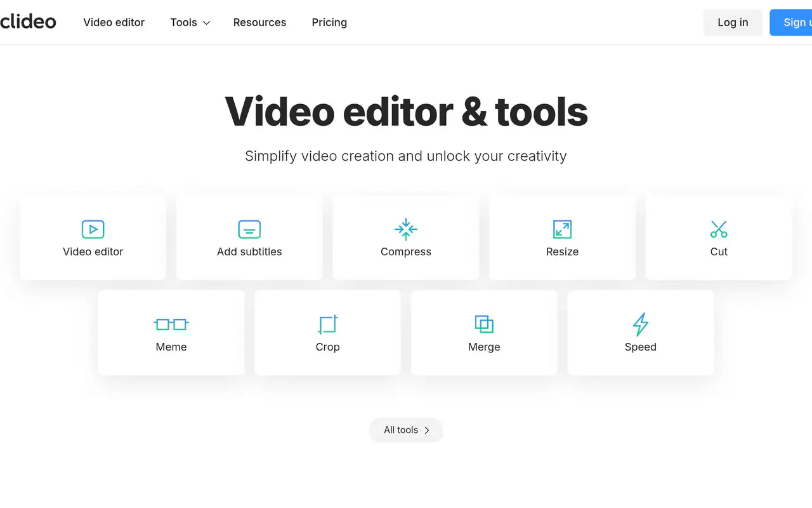Click the Add subtitles caption icon
The image size is (812, 508).
[x=249, y=229]
